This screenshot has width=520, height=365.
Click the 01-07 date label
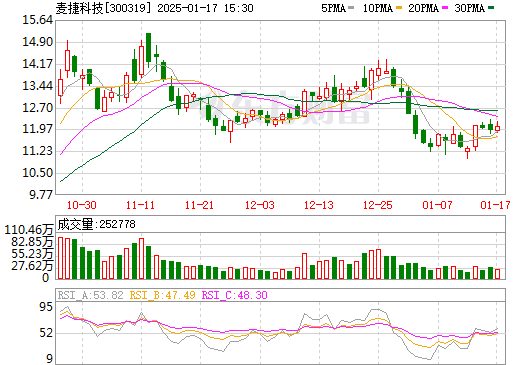[x=437, y=205]
